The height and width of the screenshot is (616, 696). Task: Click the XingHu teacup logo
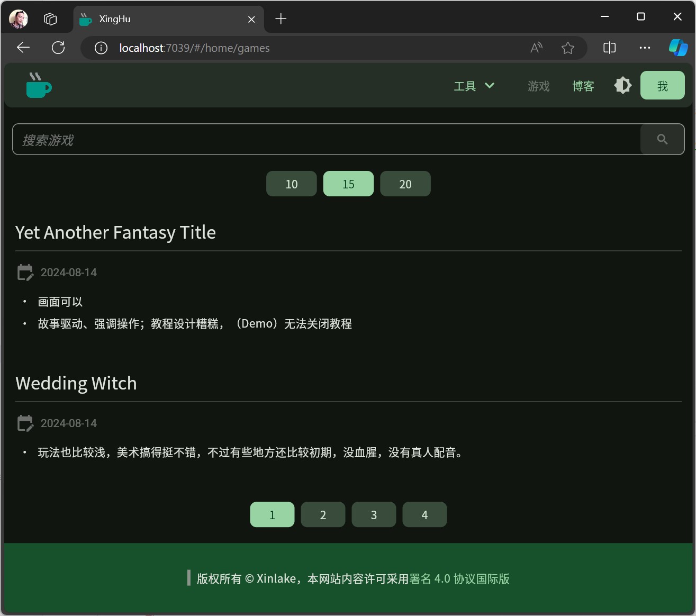pos(39,85)
